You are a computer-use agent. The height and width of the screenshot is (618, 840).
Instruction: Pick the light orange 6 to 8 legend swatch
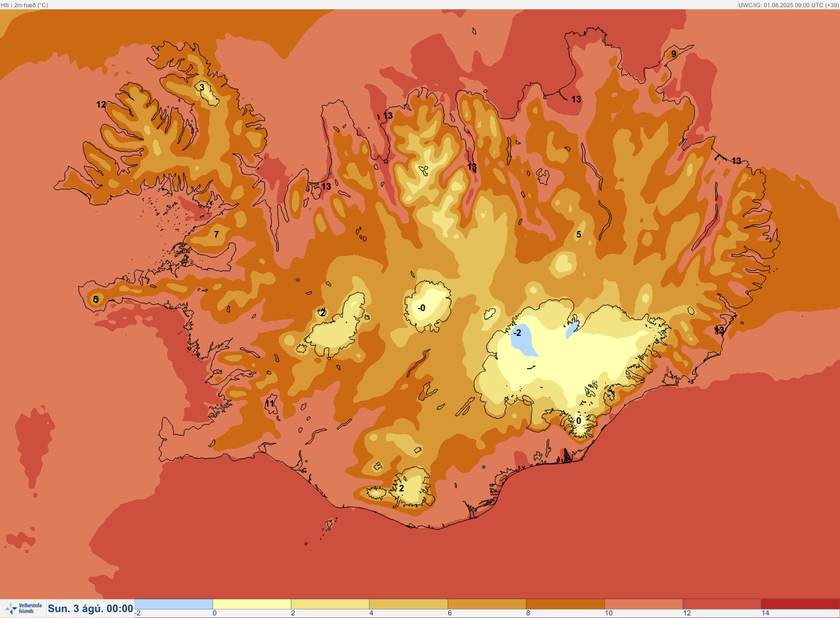[x=487, y=604]
